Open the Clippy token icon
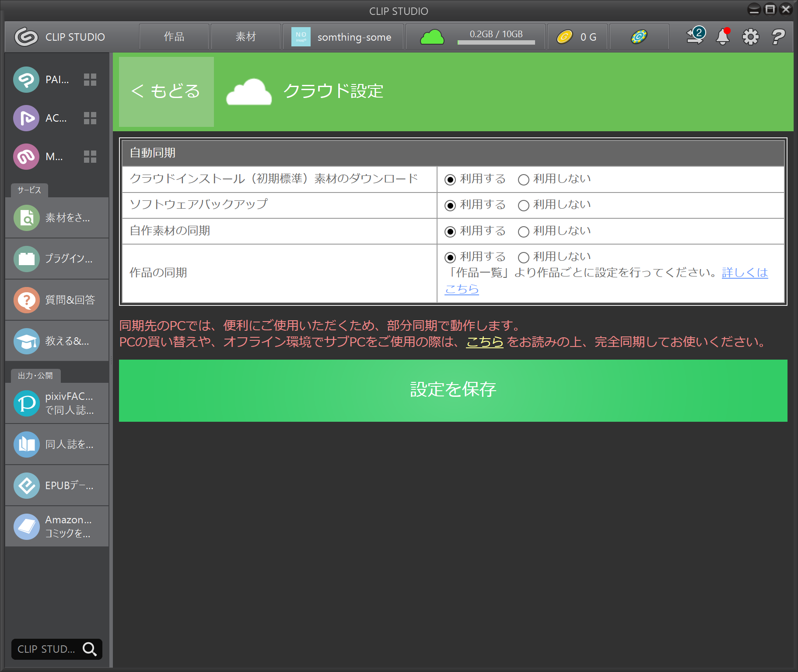Viewport: 798px width, 672px height. click(x=639, y=37)
